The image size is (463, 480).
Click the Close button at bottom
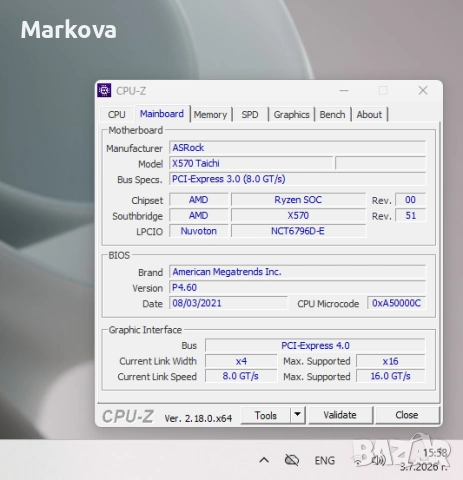point(407,415)
